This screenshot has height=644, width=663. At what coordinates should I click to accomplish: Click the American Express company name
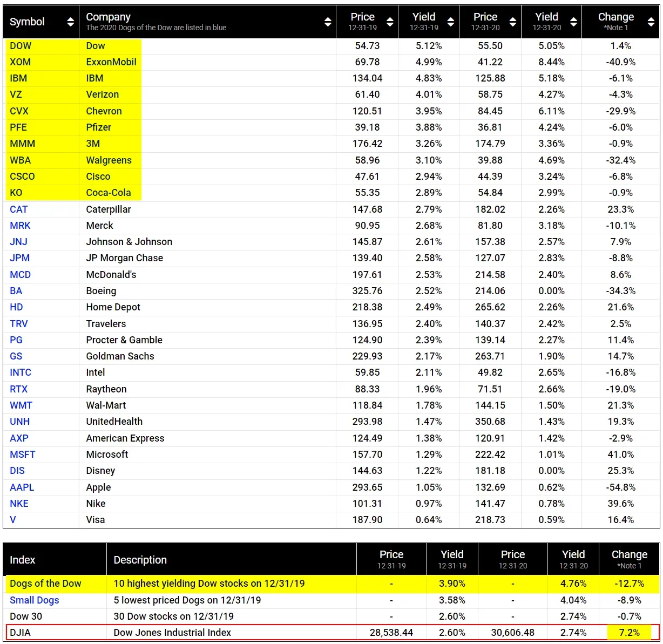(125, 438)
